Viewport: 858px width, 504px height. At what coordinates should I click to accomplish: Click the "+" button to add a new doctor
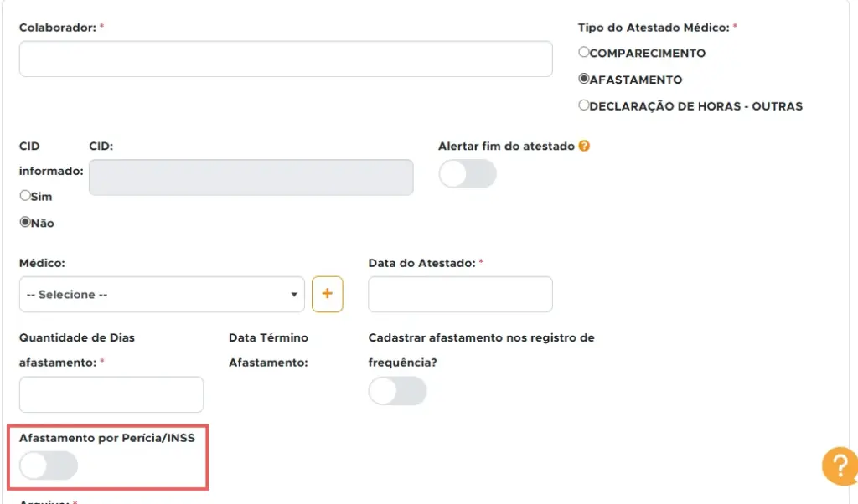click(x=328, y=294)
